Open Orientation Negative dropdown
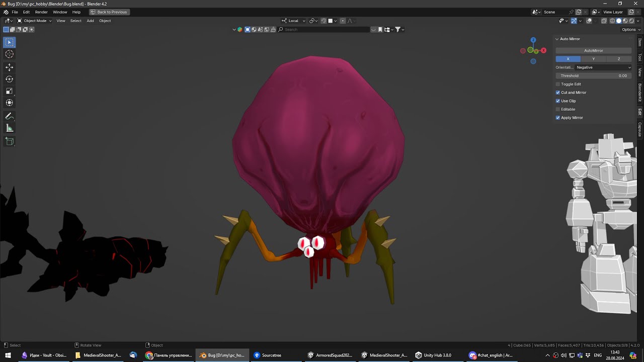 [x=603, y=67]
